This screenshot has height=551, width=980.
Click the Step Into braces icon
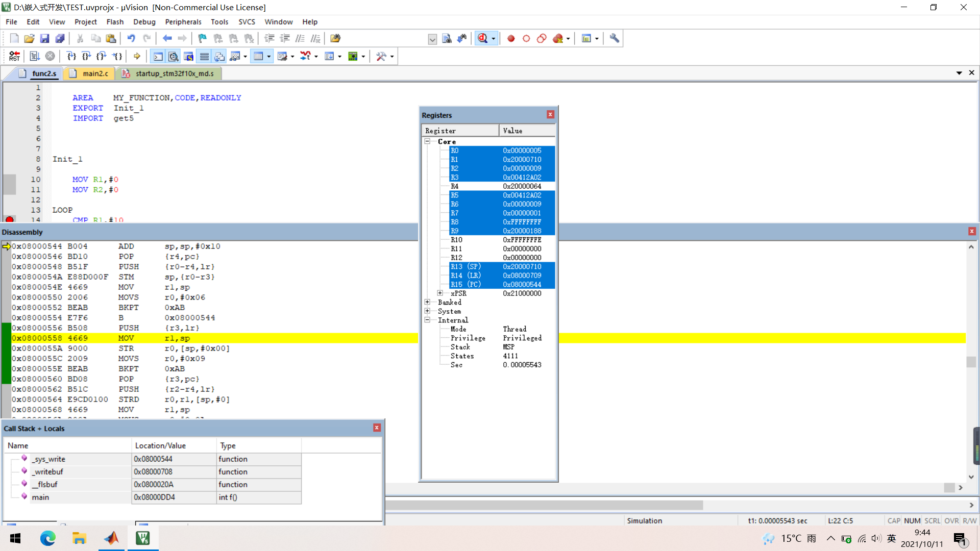tap(71, 56)
